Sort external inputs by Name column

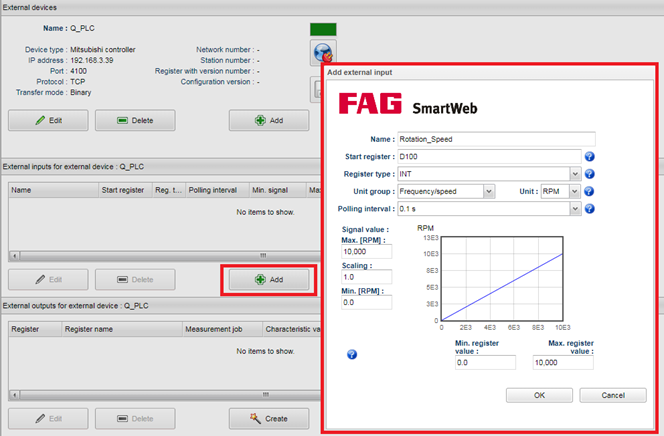tap(53, 190)
